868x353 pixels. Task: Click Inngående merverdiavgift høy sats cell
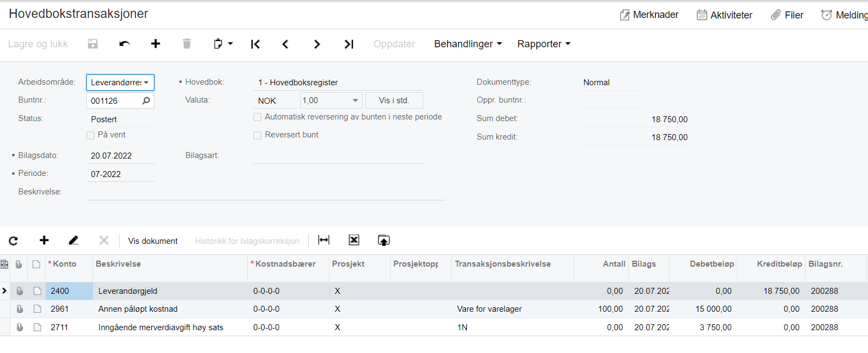tap(170, 327)
